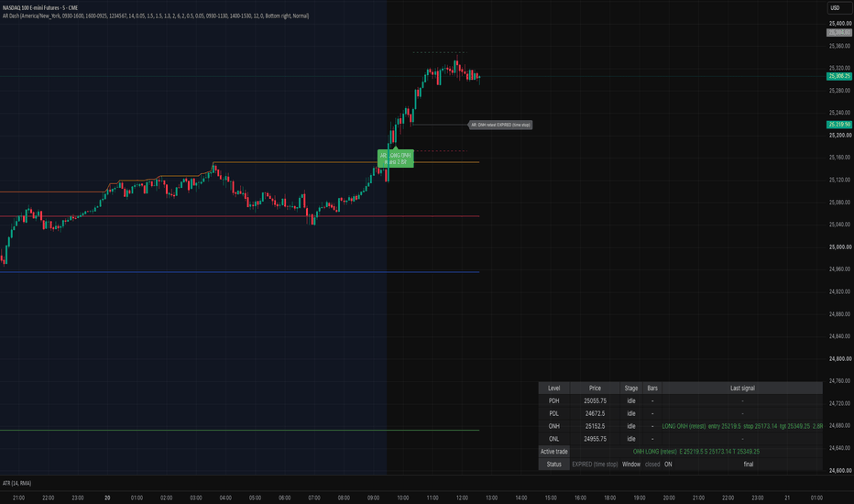Select the current price tag 25,306.25
Viewport: 854px width, 504px height.
(839, 76)
